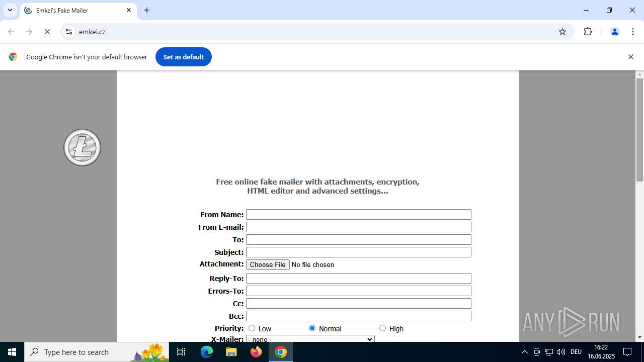Click the Meet Now tray icon
The width and height of the screenshot is (644, 362).
tap(537, 352)
